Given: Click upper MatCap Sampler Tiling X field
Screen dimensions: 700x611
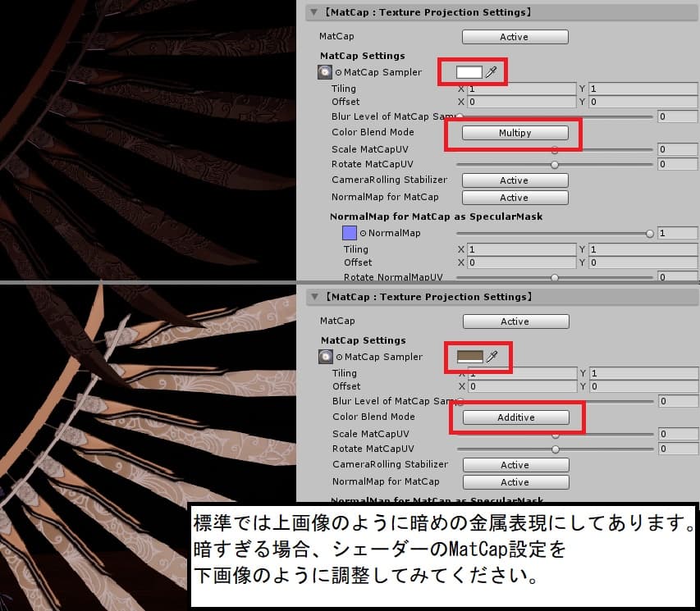Looking at the screenshot, I should [x=521, y=89].
